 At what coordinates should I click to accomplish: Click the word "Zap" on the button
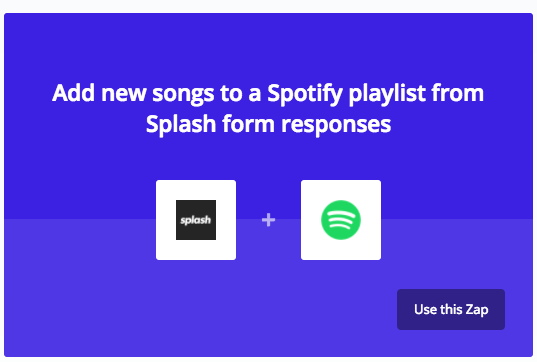click(x=477, y=310)
